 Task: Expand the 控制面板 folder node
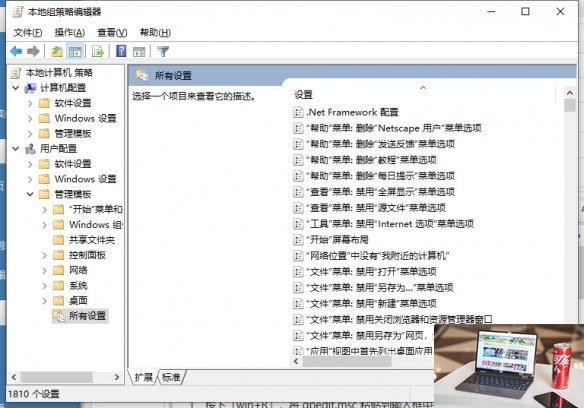coord(45,255)
